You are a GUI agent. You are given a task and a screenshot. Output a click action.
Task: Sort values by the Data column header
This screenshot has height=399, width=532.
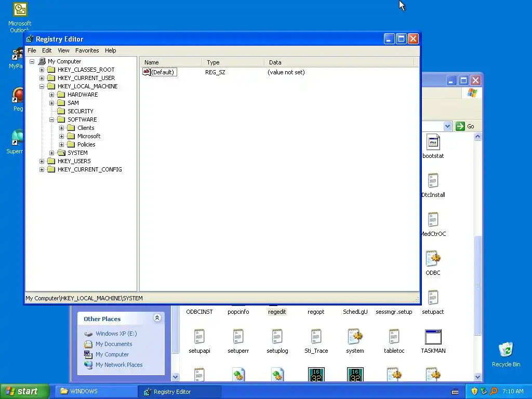(x=339, y=62)
